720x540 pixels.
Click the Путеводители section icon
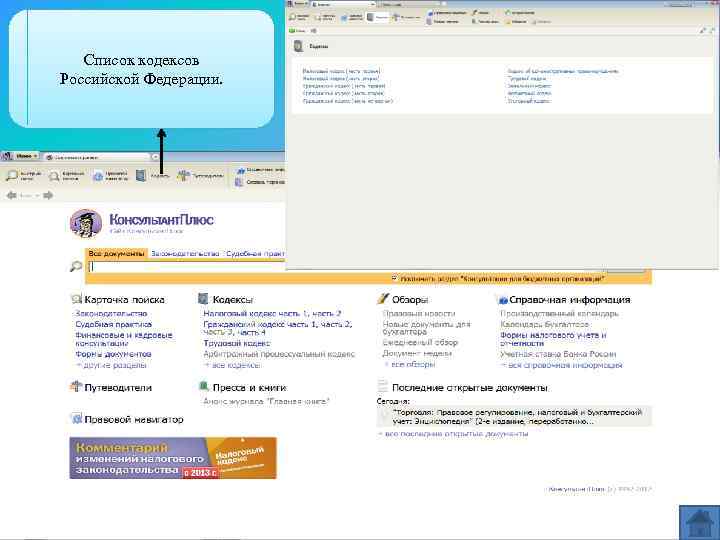tap(76, 387)
